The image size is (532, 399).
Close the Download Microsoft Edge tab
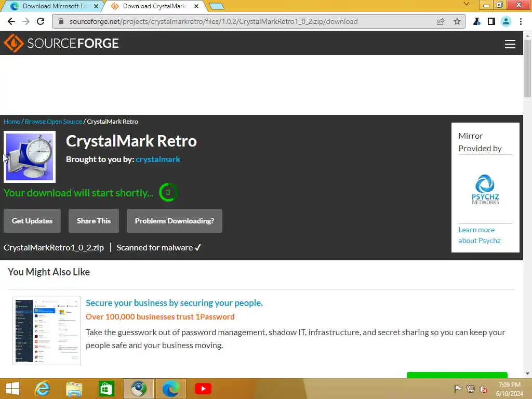(96, 6)
